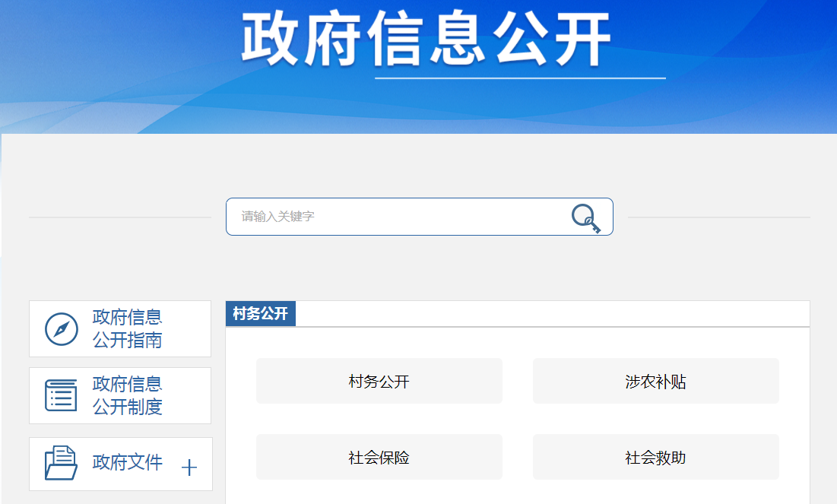Click the white underline below the header title
This screenshot has width=837, height=504.
pos(520,78)
